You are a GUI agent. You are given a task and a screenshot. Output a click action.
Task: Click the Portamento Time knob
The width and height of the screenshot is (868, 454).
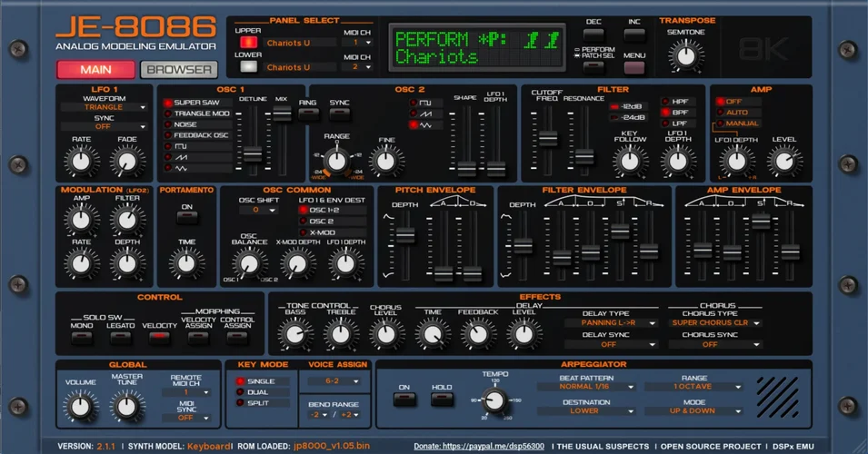pyautogui.click(x=186, y=263)
